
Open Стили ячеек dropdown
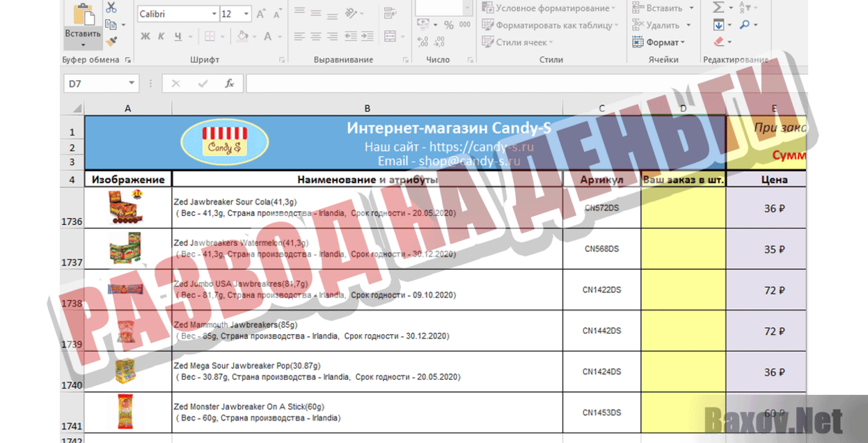coord(519,42)
